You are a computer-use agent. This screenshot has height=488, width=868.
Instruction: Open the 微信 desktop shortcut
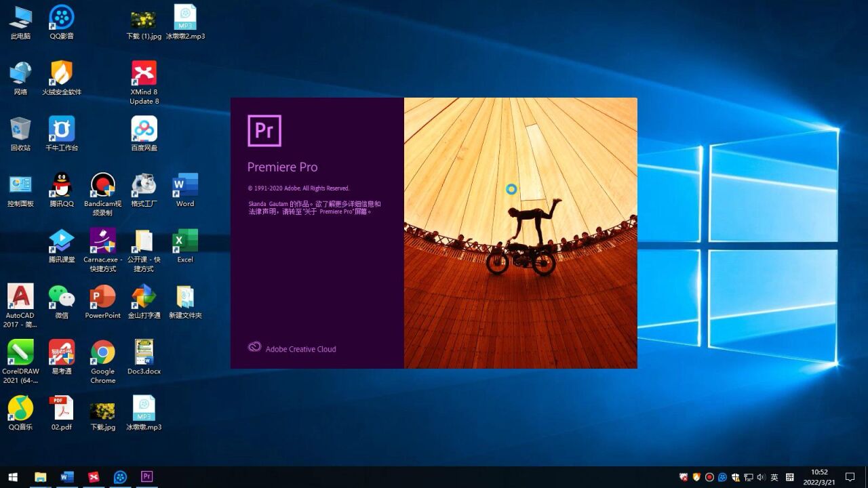(x=62, y=301)
